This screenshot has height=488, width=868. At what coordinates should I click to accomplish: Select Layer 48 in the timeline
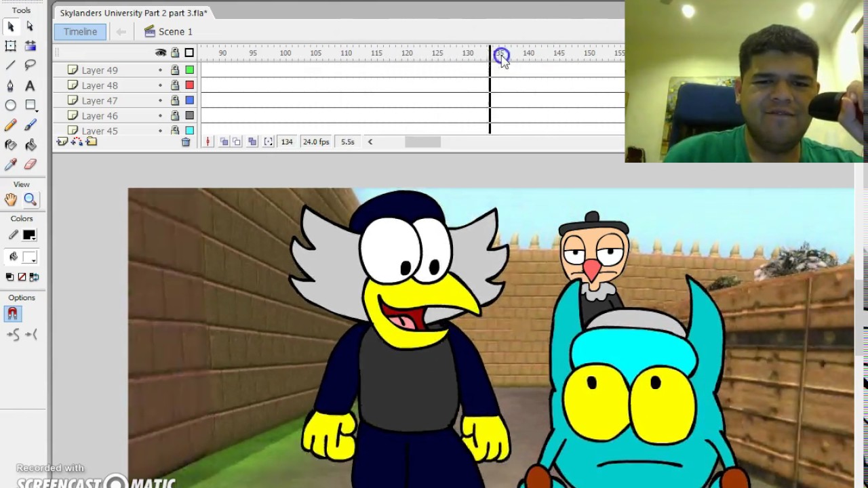tap(100, 85)
